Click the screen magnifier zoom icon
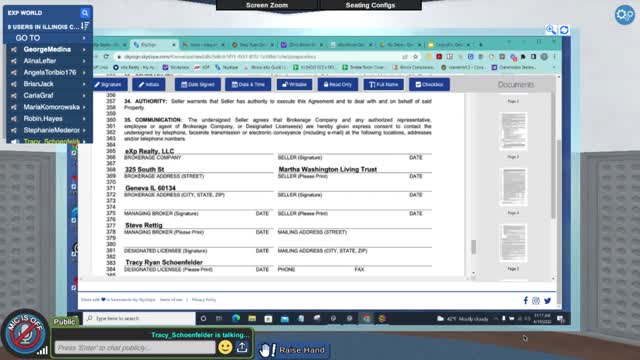Viewport: 640px width, 360px height. click(x=551, y=29)
